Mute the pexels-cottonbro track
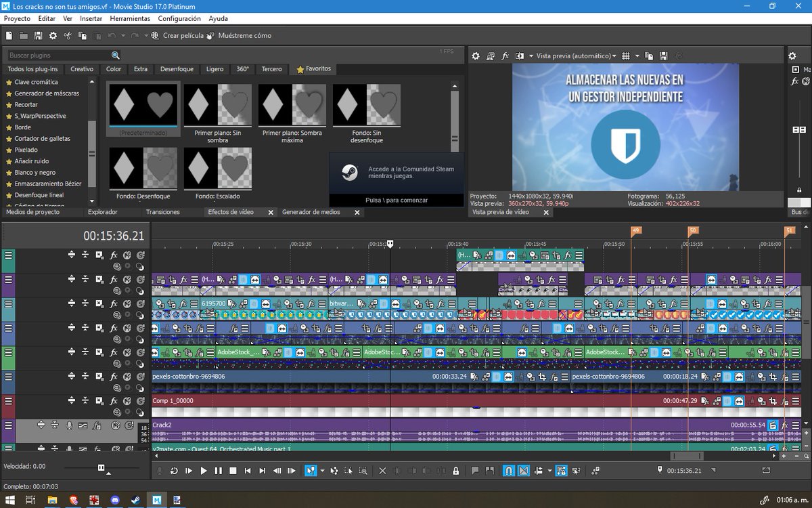The width and height of the screenshot is (812, 508). click(x=127, y=377)
